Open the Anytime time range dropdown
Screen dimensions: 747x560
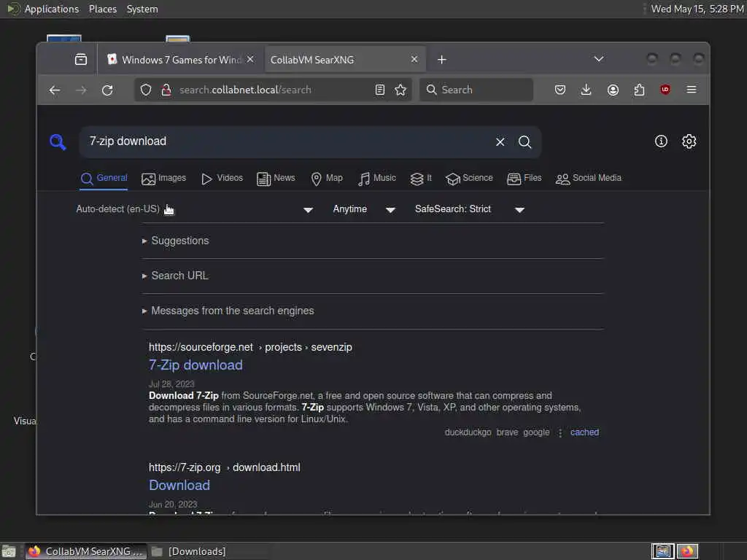(364, 209)
